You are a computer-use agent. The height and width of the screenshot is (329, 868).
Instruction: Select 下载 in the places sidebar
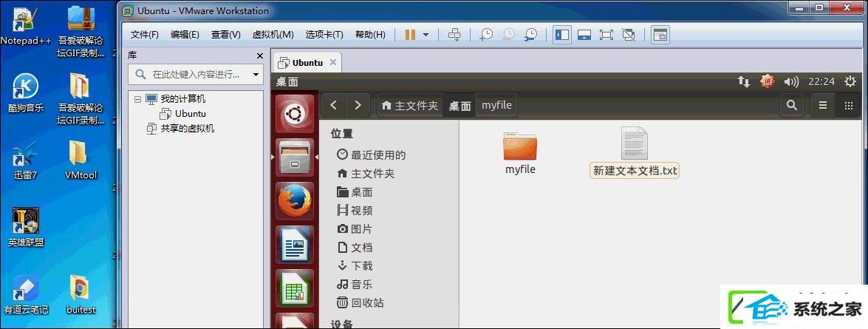(355, 266)
